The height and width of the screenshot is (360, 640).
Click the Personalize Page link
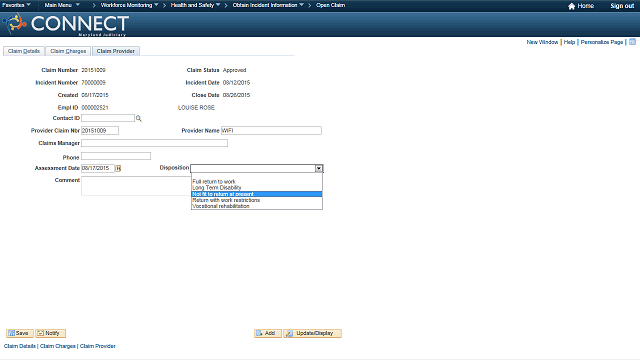(602, 42)
